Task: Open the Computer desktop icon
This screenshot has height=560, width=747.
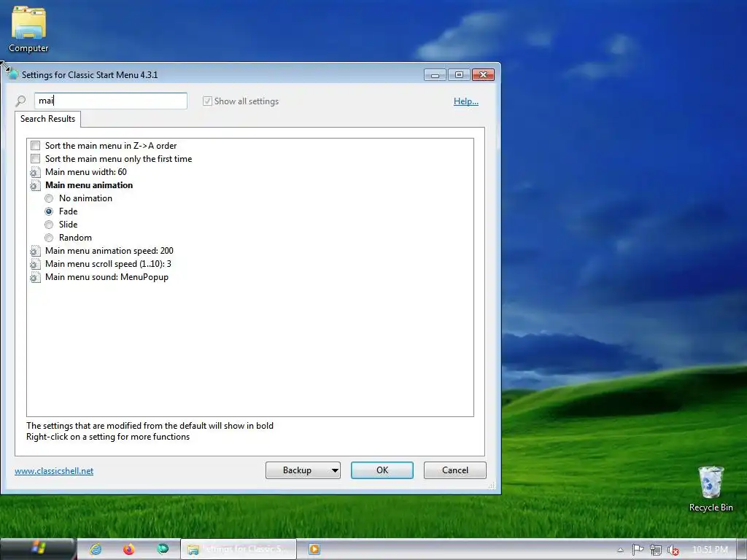Action: [x=28, y=29]
